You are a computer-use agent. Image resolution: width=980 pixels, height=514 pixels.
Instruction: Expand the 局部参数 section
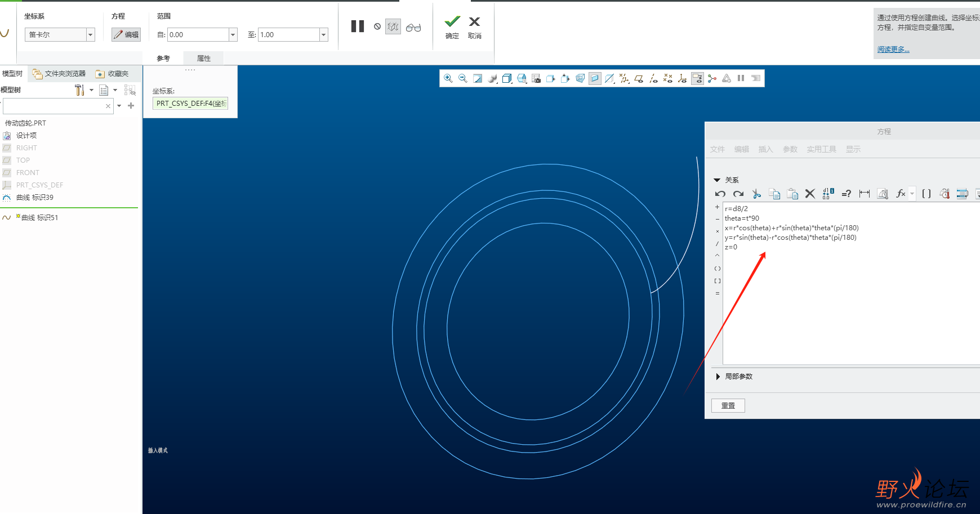[x=718, y=377]
